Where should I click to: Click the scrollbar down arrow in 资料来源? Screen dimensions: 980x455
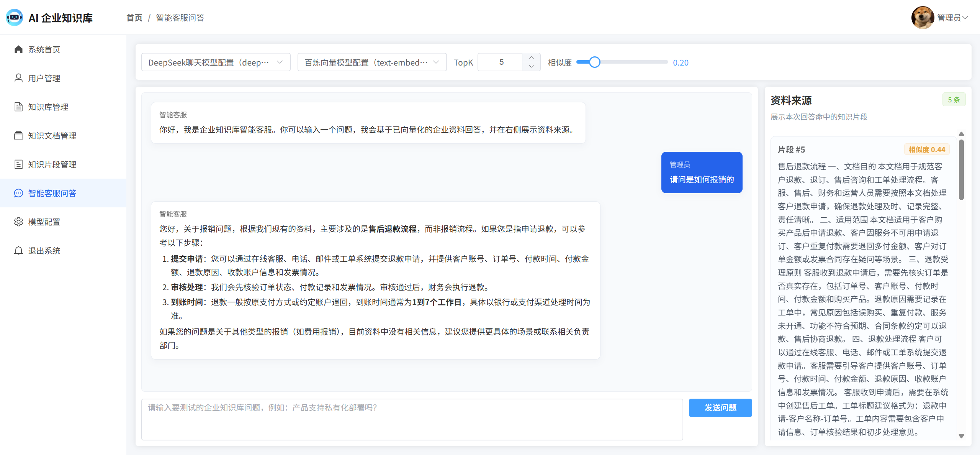pyautogui.click(x=961, y=436)
